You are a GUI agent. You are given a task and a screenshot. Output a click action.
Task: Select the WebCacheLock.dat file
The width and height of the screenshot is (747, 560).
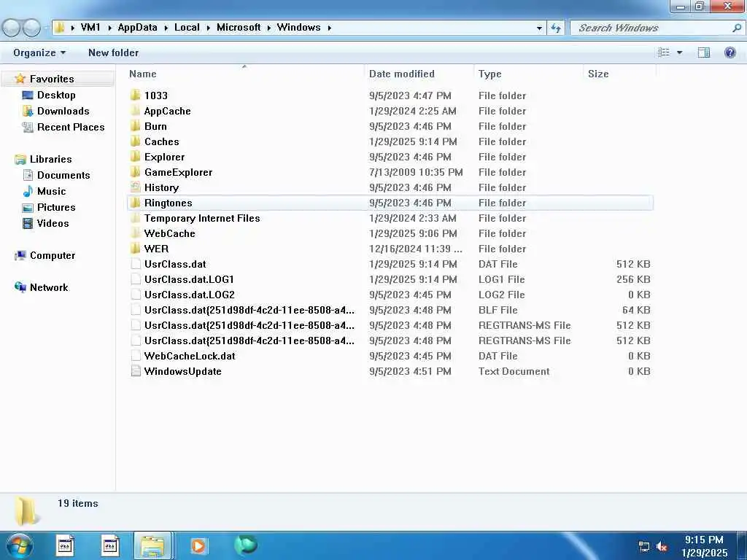tap(190, 356)
